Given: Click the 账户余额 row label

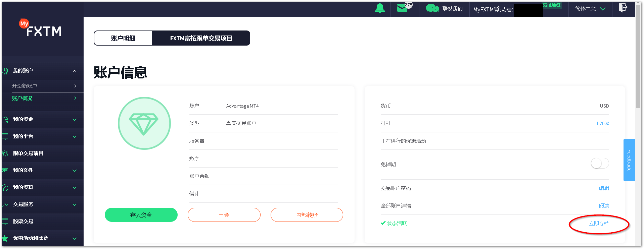Looking at the screenshot, I should [x=199, y=176].
